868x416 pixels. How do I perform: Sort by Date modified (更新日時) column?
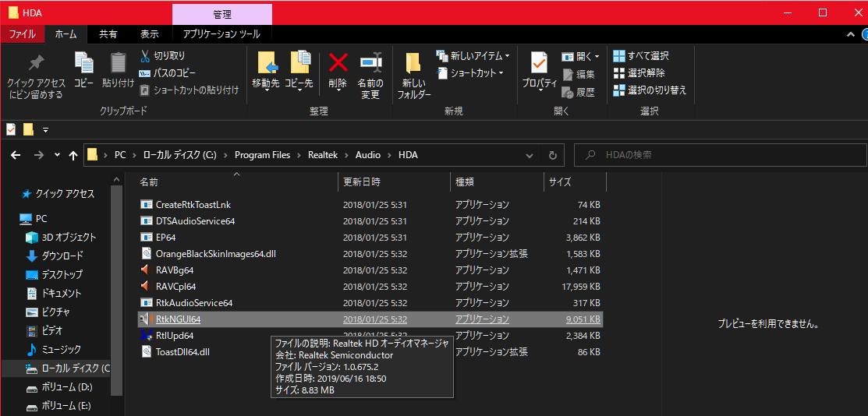coord(394,182)
